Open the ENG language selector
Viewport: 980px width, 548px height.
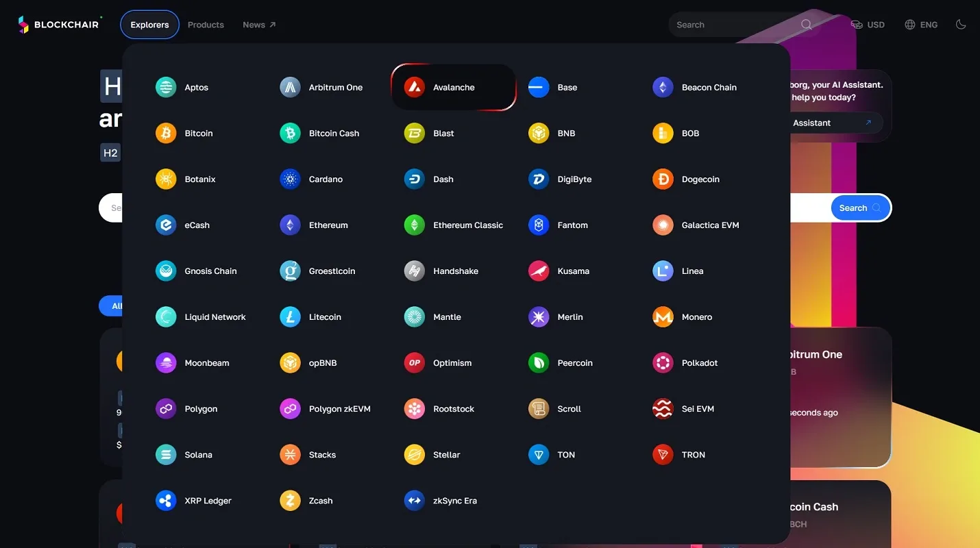(x=921, y=25)
